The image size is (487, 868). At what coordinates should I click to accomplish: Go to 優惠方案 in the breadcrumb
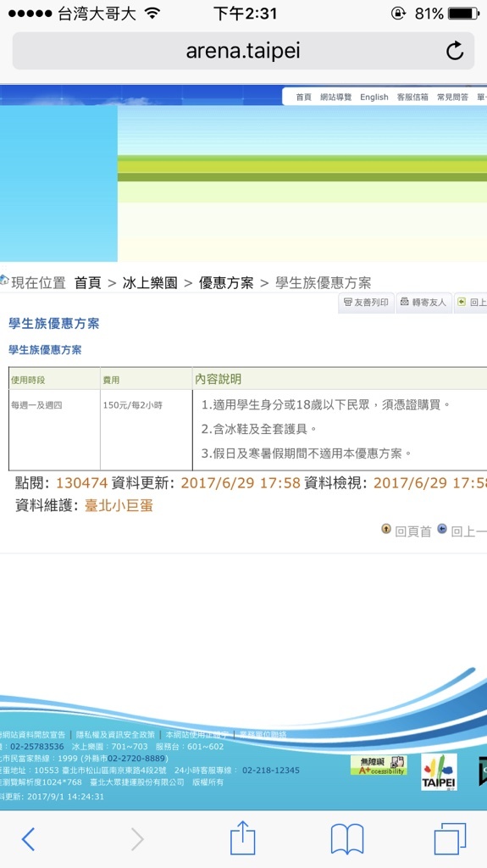(x=226, y=283)
